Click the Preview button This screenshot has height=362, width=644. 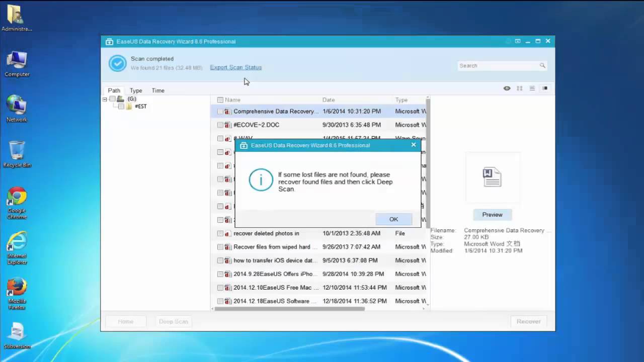pos(492,215)
